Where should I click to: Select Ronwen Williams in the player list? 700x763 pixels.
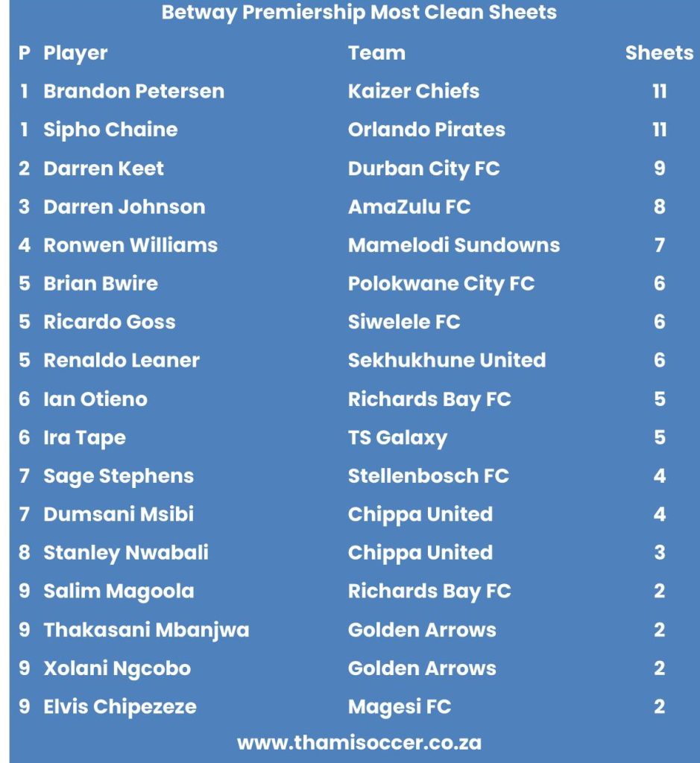[130, 245]
